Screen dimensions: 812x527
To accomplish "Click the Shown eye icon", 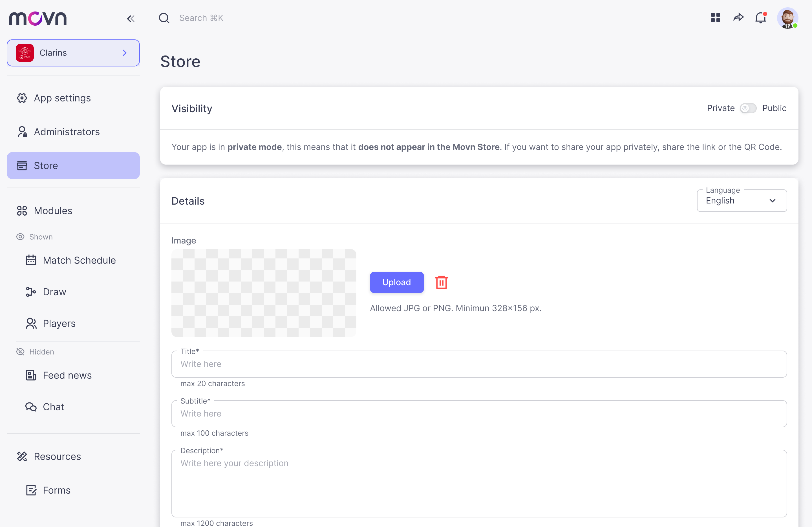I will pyautogui.click(x=21, y=237).
